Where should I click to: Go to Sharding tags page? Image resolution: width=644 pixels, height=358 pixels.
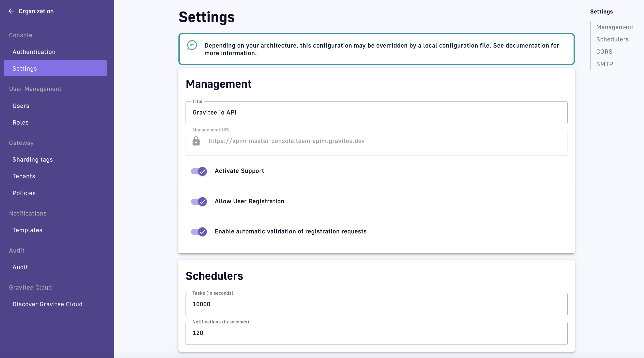(x=32, y=159)
